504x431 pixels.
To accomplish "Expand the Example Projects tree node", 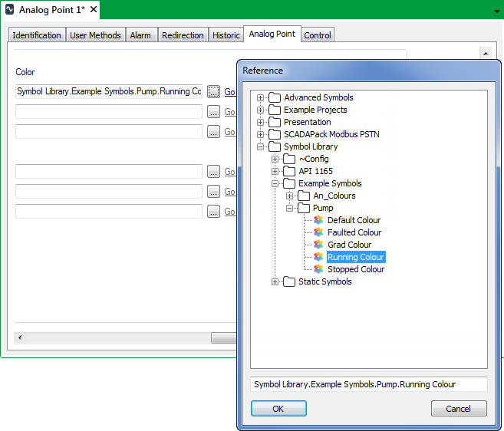I will (x=261, y=110).
